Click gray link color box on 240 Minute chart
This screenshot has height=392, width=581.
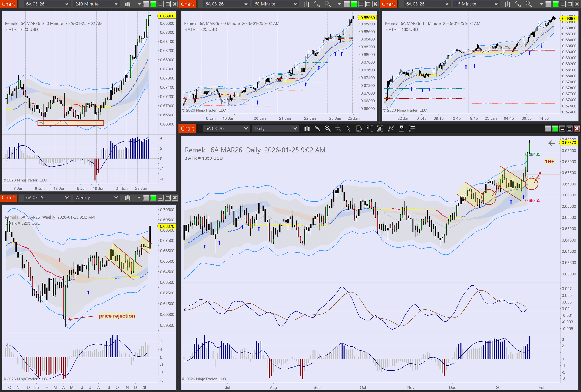(x=146, y=4)
